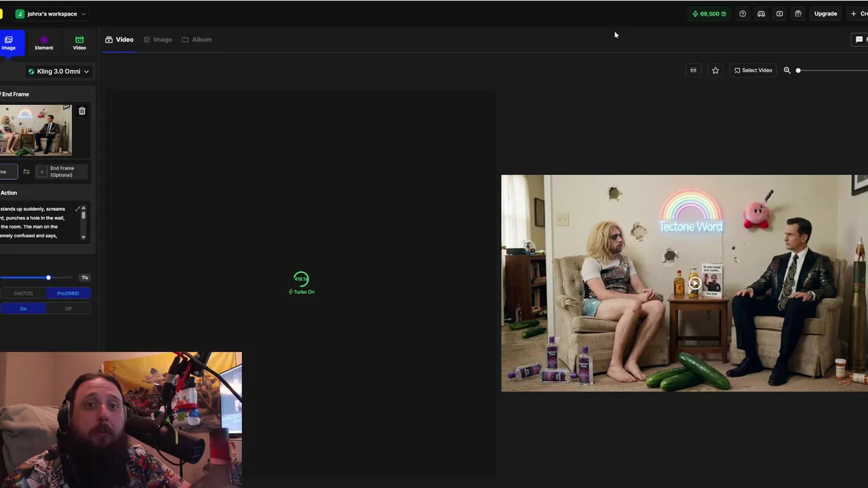
Task: Click the generating video progress indicator
Action: pos(301,279)
